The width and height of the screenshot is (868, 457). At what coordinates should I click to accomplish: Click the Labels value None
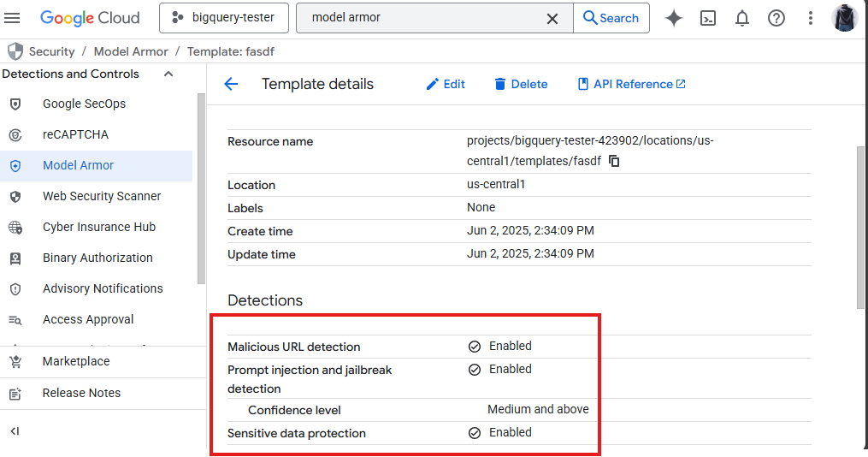point(481,207)
